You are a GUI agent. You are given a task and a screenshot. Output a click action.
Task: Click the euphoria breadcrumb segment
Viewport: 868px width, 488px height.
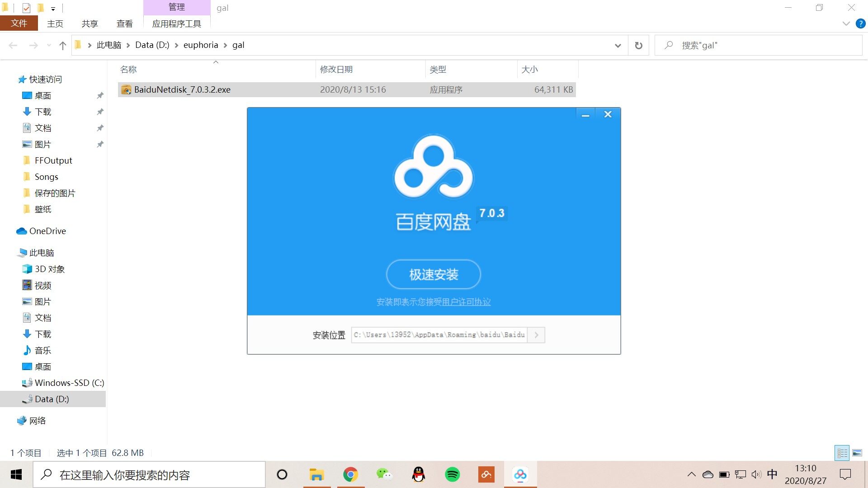[201, 45]
